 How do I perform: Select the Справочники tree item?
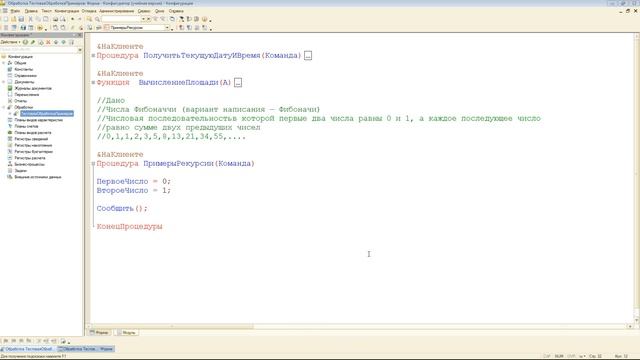25,76
